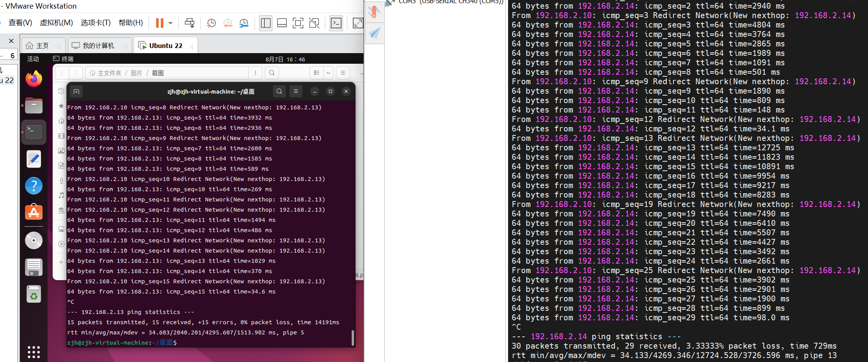868x362 pixels.
Task: Maximize the terminal window
Action: [x=330, y=91]
